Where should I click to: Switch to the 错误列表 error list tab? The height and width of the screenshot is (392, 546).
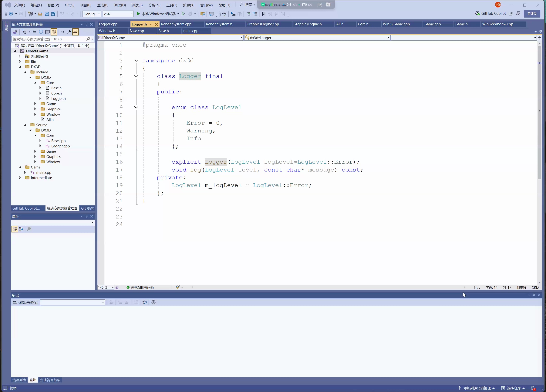point(19,380)
